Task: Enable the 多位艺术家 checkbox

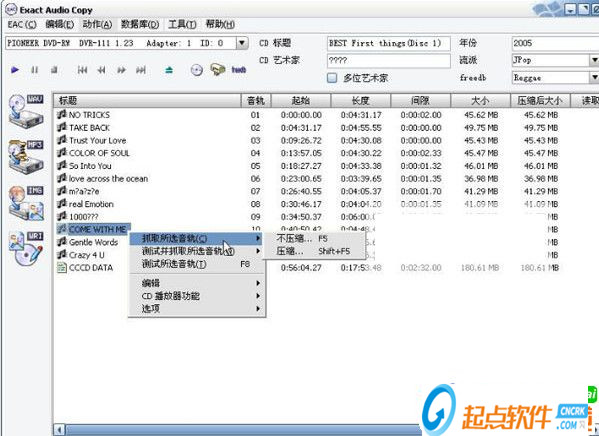Action: coord(332,78)
